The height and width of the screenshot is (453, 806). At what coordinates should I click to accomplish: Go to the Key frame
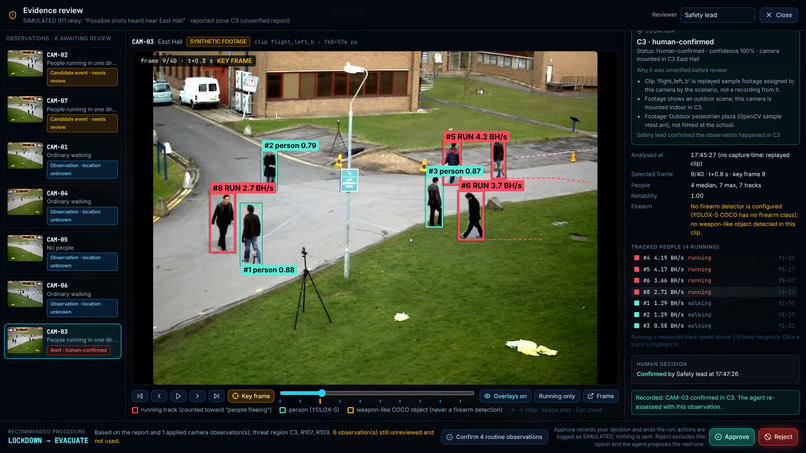pos(251,396)
